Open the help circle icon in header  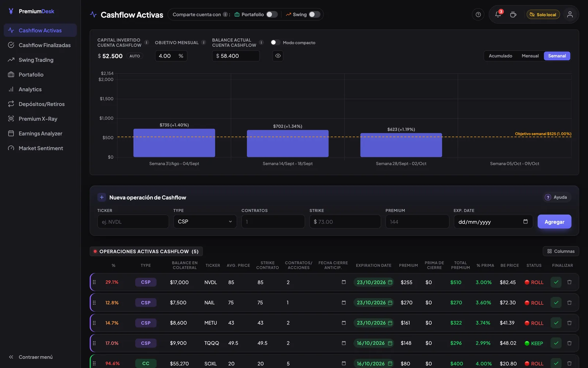478,15
